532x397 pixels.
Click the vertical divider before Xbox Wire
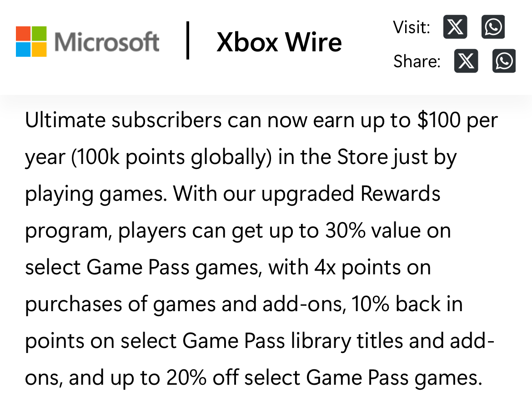pyautogui.click(x=187, y=41)
